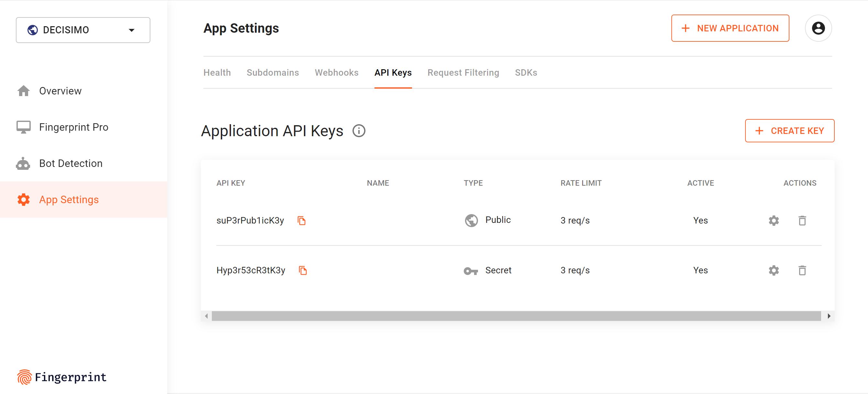Image resolution: width=868 pixels, height=394 pixels.
Task: Open settings for the public API key
Action: click(x=774, y=220)
